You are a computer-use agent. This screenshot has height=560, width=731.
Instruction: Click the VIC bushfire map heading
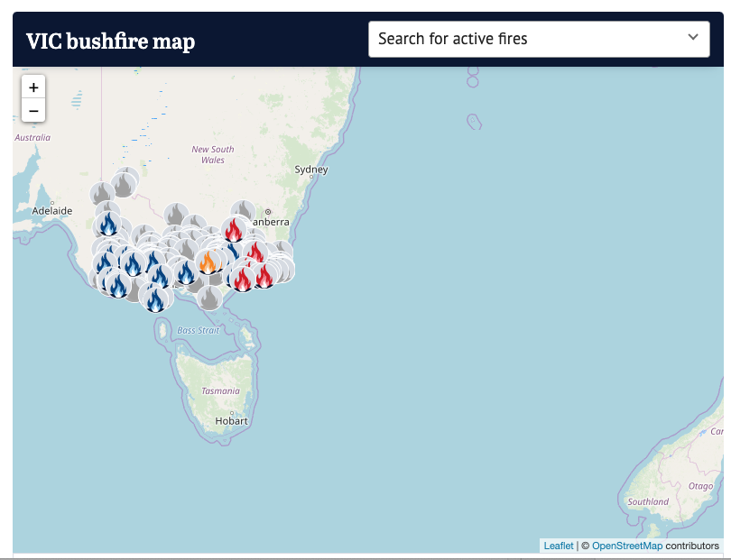[110, 41]
